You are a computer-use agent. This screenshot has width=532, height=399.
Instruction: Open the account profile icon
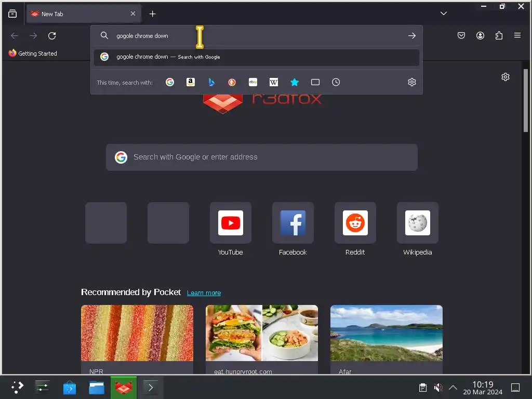coord(480,35)
